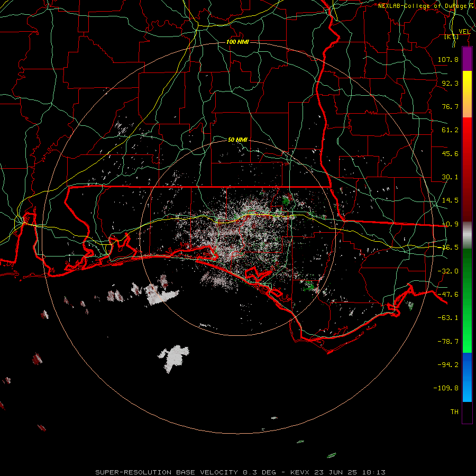Click the 107.8 velocity scale value
This screenshot has width=476, height=476.
[448, 59]
